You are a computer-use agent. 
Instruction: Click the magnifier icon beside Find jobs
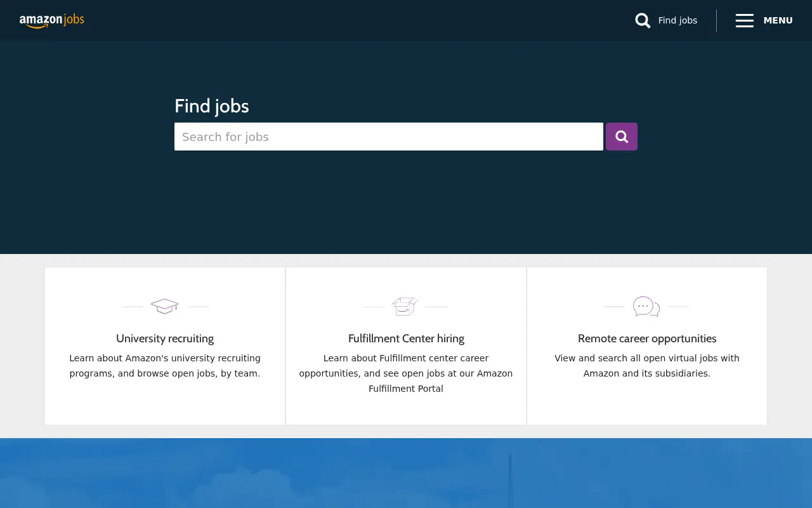[x=643, y=20]
